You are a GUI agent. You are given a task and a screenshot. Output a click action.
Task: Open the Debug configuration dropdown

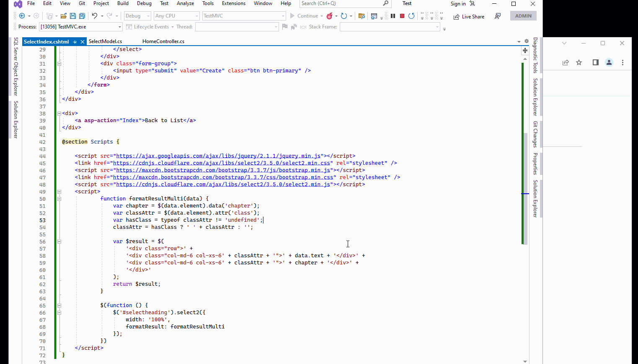click(x=137, y=16)
